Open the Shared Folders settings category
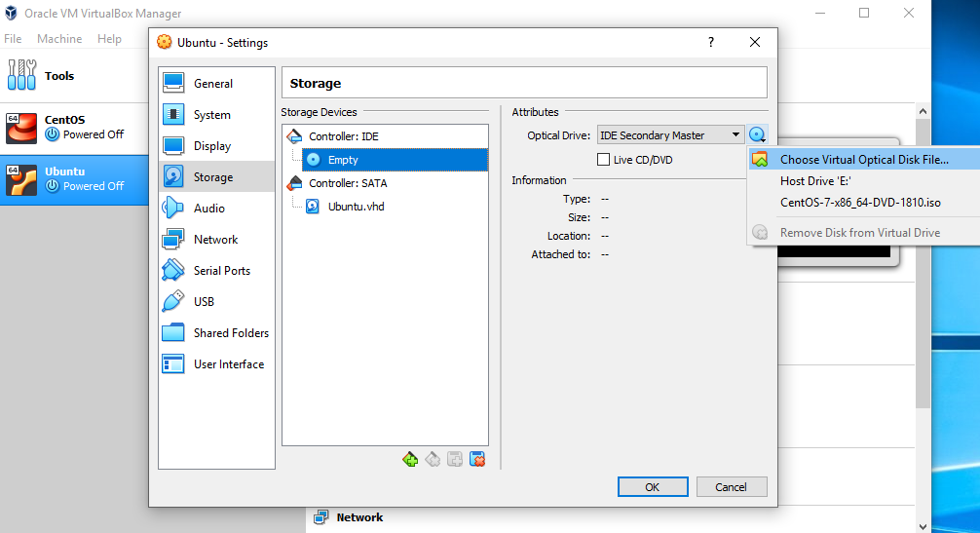Screen dimensions: 980x533 pyautogui.click(x=216, y=333)
